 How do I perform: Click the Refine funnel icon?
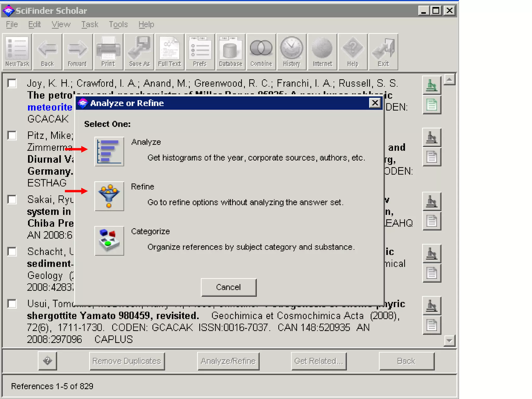click(x=109, y=196)
